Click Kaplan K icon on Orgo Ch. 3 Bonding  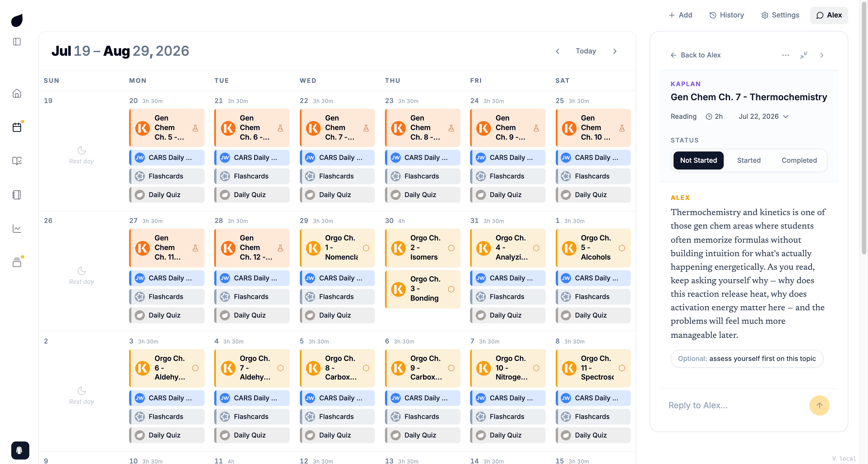click(398, 289)
